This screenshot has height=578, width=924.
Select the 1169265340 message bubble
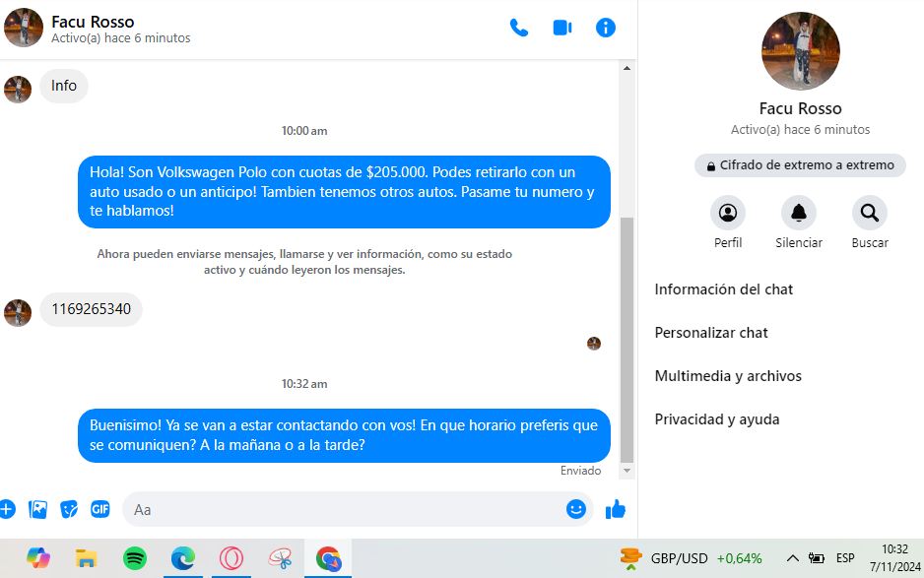91,309
